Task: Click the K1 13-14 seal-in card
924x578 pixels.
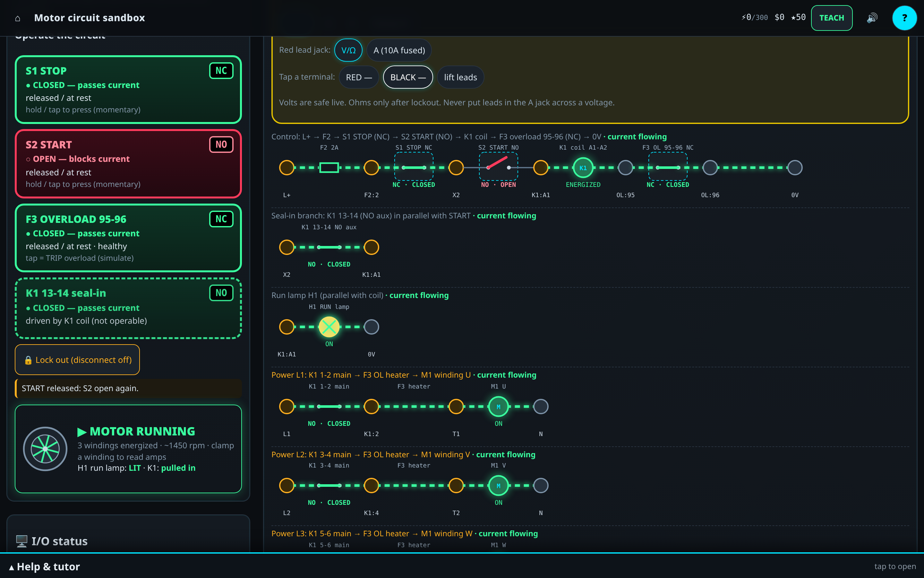Action: tap(128, 308)
